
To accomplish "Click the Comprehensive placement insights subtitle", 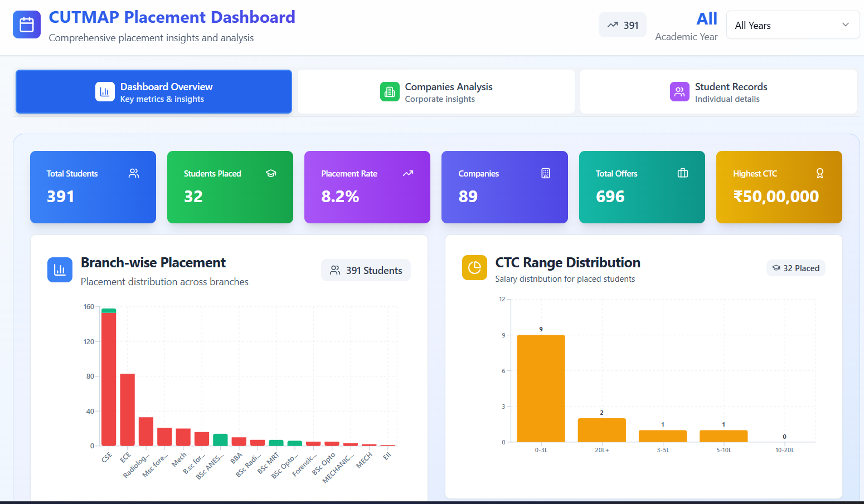I will (x=151, y=38).
